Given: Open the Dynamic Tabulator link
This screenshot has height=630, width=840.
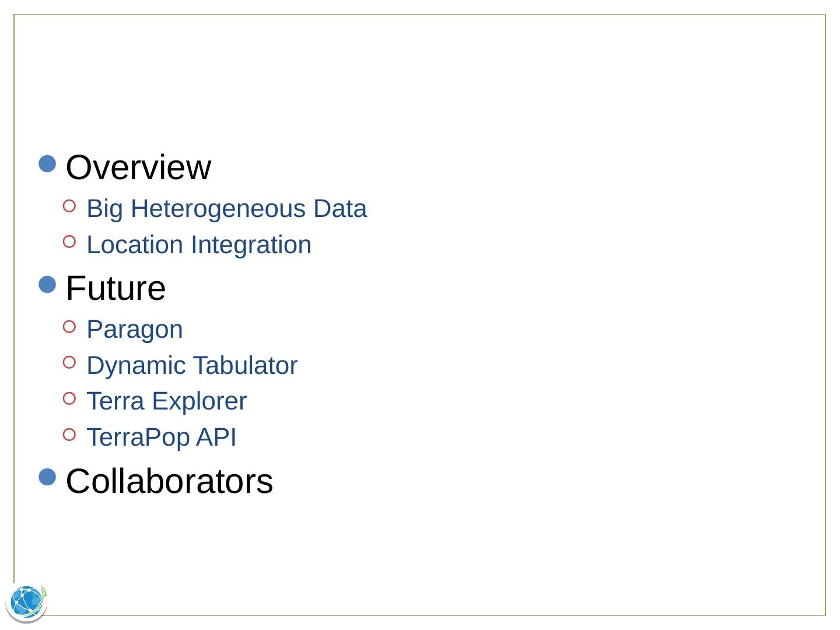Looking at the screenshot, I should coord(192,366).
